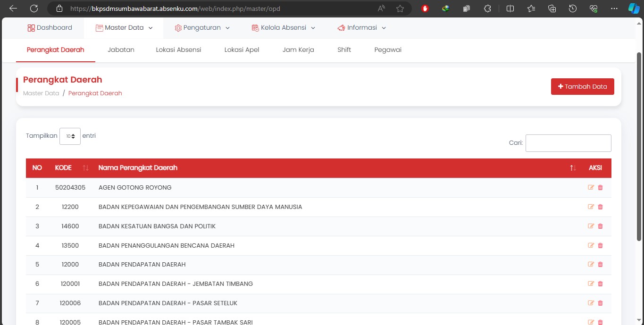Sort table by KODE column
Image resolution: width=644 pixels, height=325 pixels.
(x=85, y=168)
